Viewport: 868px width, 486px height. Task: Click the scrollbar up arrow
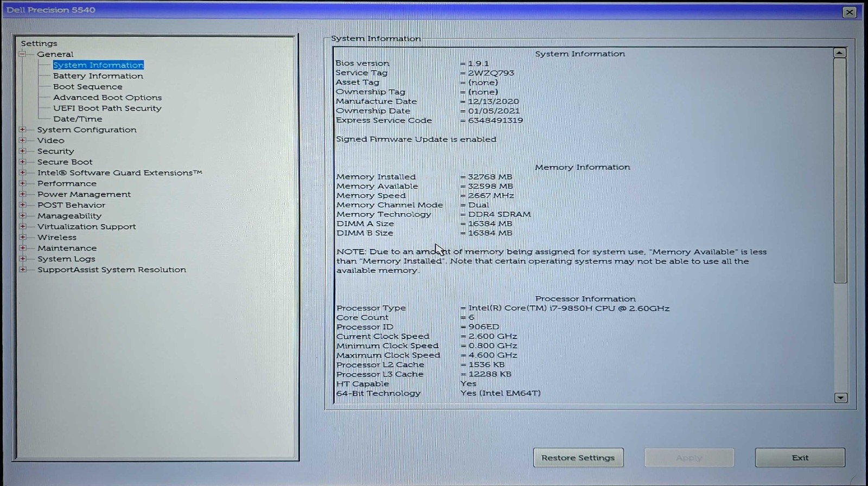[x=839, y=53]
